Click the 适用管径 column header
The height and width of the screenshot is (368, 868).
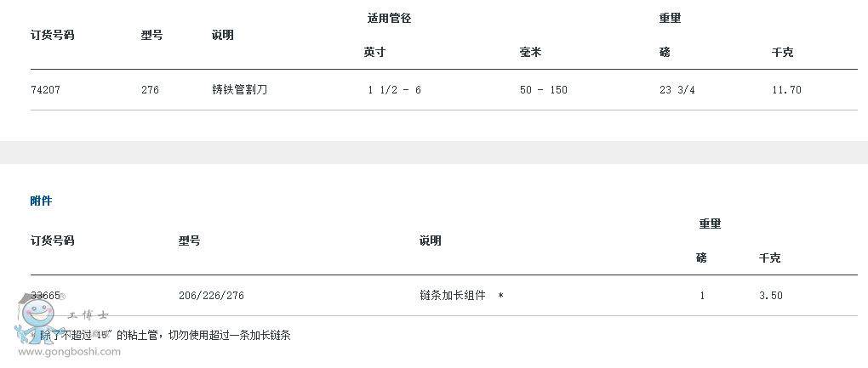coord(389,18)
